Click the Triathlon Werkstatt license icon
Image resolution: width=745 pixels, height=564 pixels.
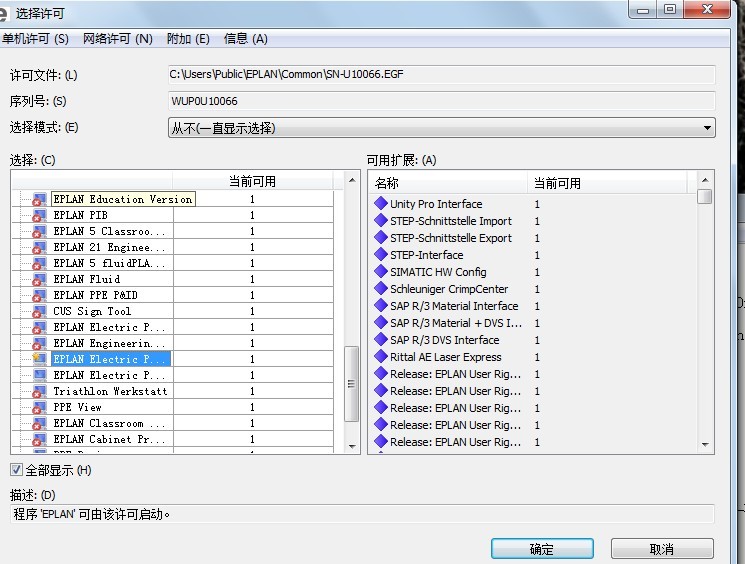point(39,391)
